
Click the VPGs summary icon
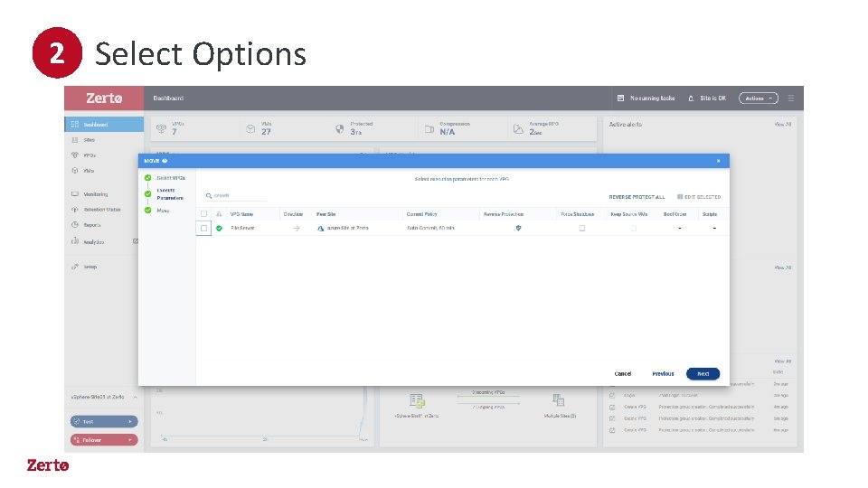(x=161, y=128)
